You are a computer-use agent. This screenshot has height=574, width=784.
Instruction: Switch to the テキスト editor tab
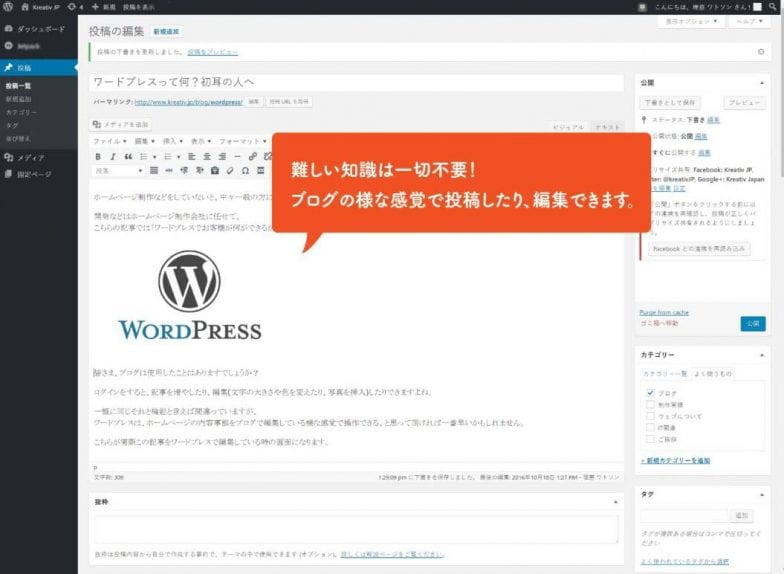(x=607, y=128)
